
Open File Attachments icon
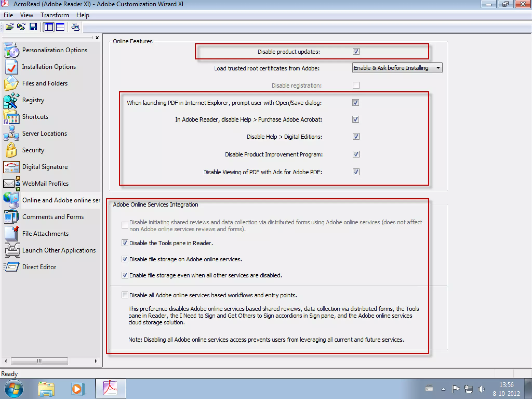tap(11, 234)
